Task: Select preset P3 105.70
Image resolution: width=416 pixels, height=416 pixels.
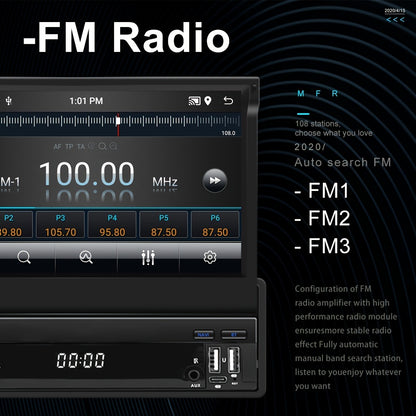Action: click(x=60, y=225)
